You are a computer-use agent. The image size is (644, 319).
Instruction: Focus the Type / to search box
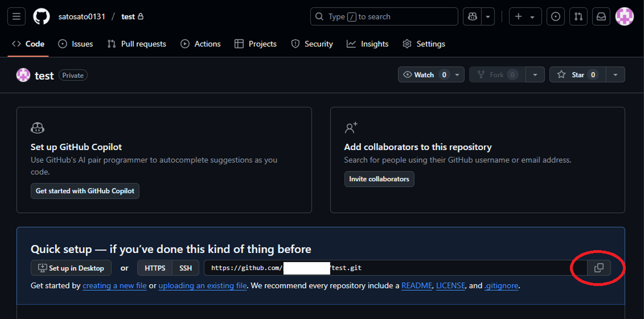pos(384,17)
